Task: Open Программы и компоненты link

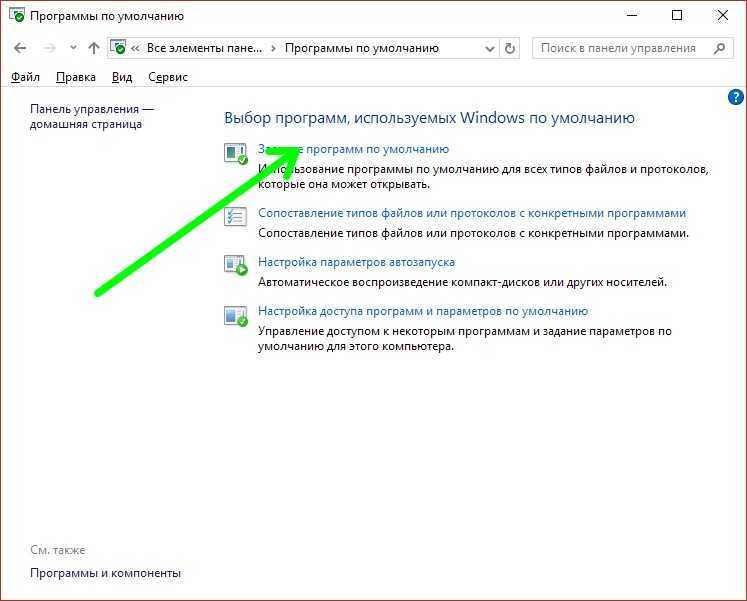Action: (x=105, y=573)
